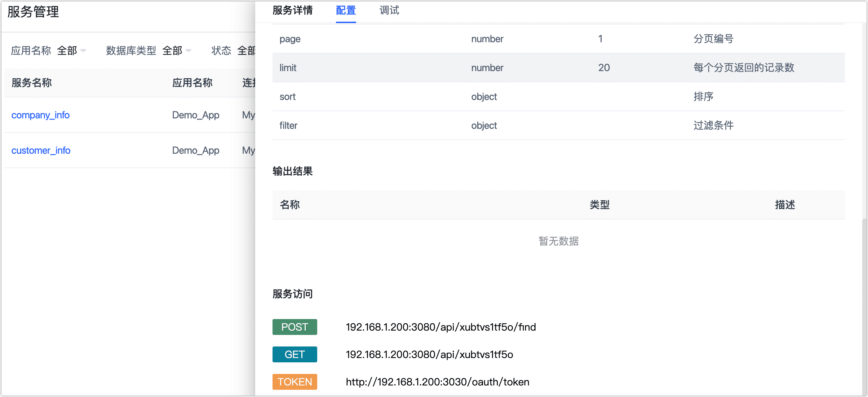Click the 服务名称 column header

pos(32,83)
